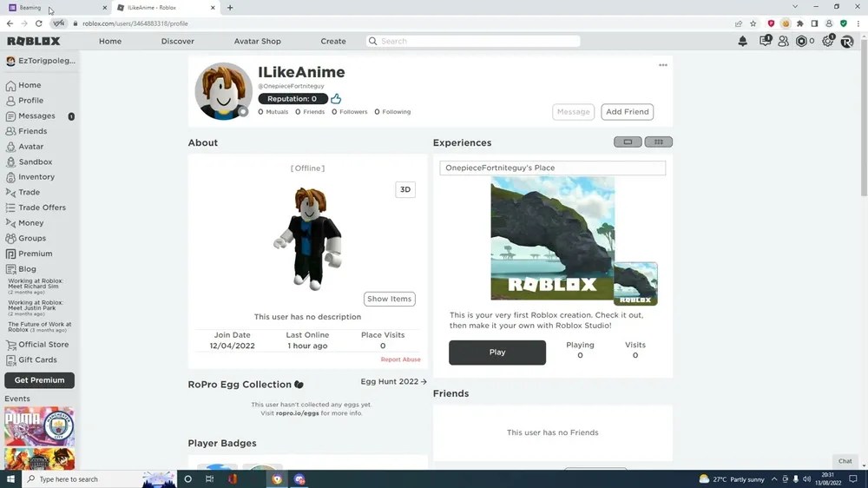
Task: Open the Windows Start menu
Action: [x=10, y=479]
